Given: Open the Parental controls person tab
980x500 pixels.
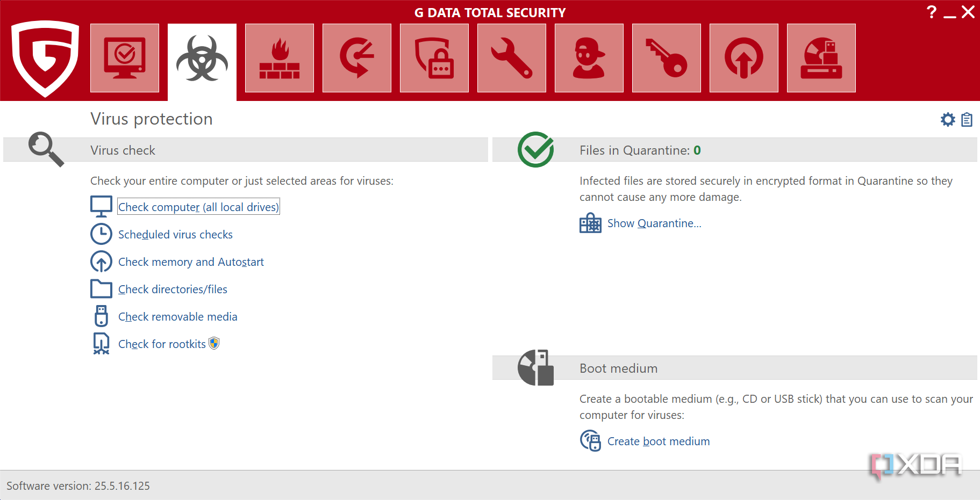Looking at the screenshot, I should point(589,58).
